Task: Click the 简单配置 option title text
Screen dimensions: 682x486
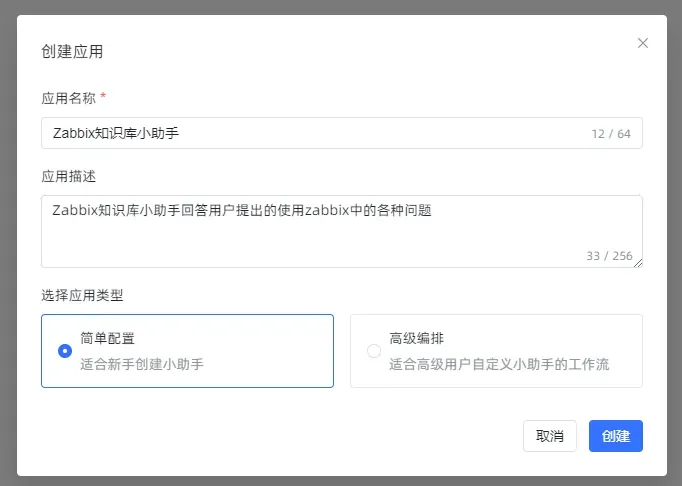Action: click(107, 338)
